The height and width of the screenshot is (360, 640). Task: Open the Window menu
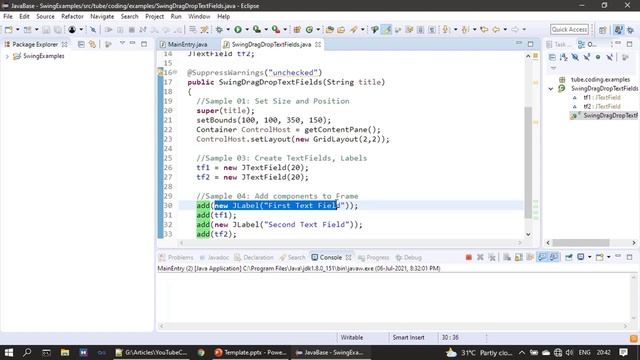pyautogui.click(x=199, y=16)
